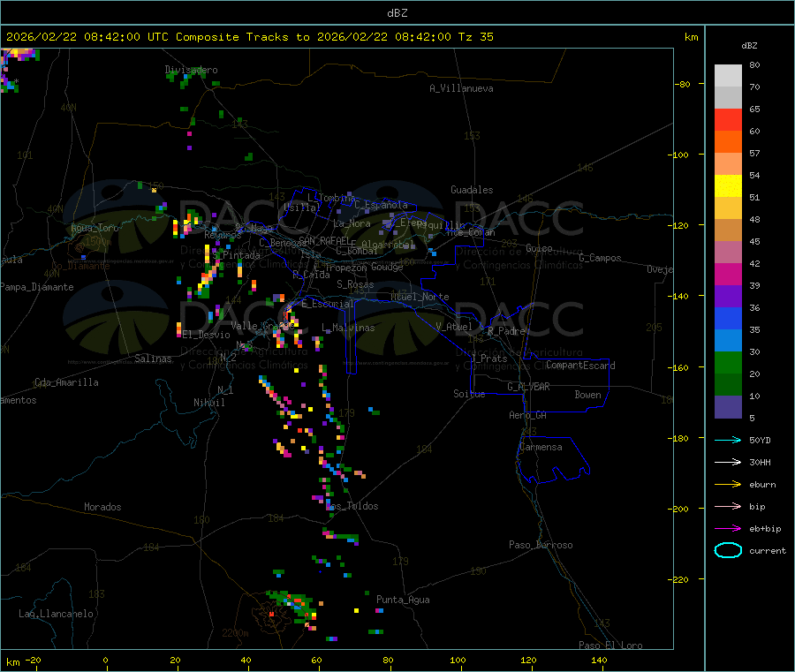Pick the light gray 70-80 dBZ swatch
The image size is (795, 672).
coord(728,76)
